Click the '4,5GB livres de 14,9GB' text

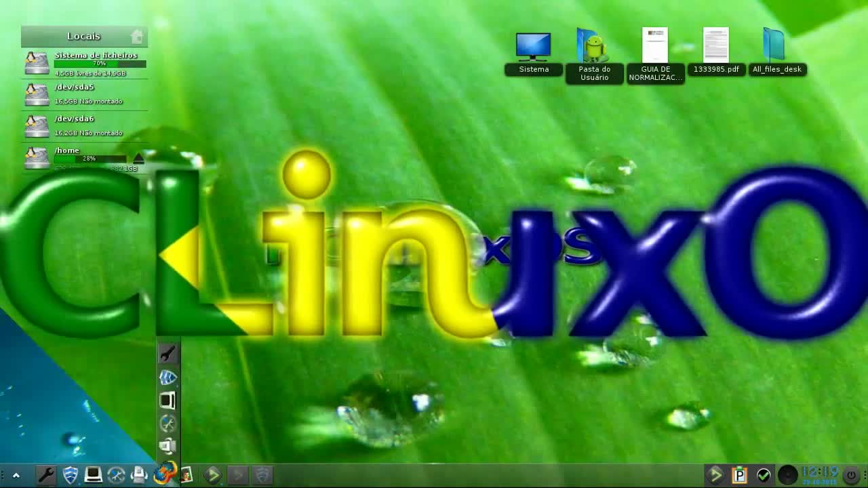(x=90, y=73)
